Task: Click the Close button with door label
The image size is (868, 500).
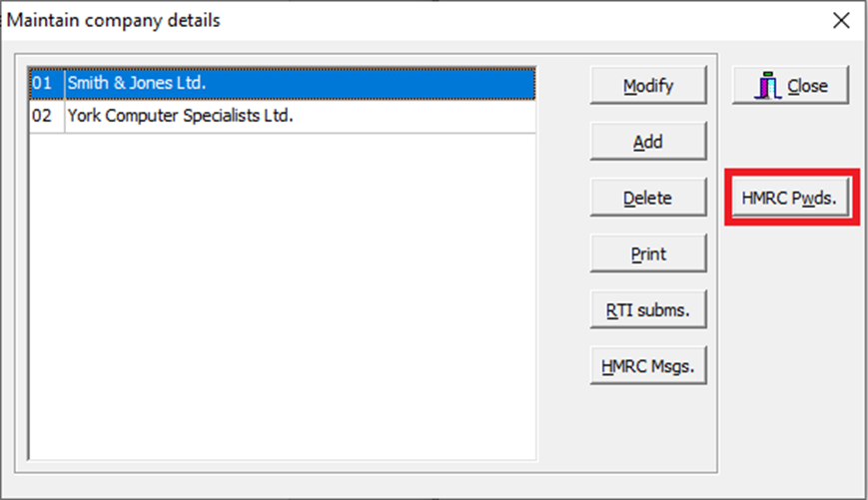Action: tap(790, 85)
